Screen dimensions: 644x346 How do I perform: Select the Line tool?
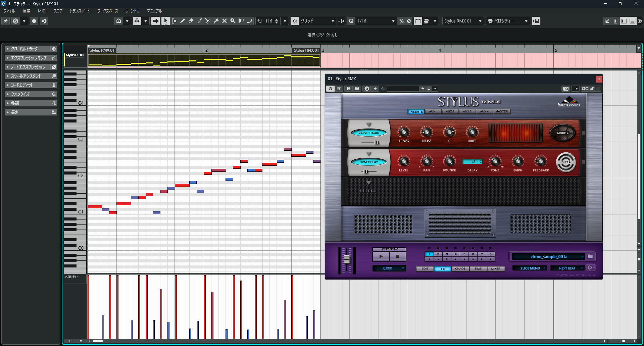[x=250, y=21]
